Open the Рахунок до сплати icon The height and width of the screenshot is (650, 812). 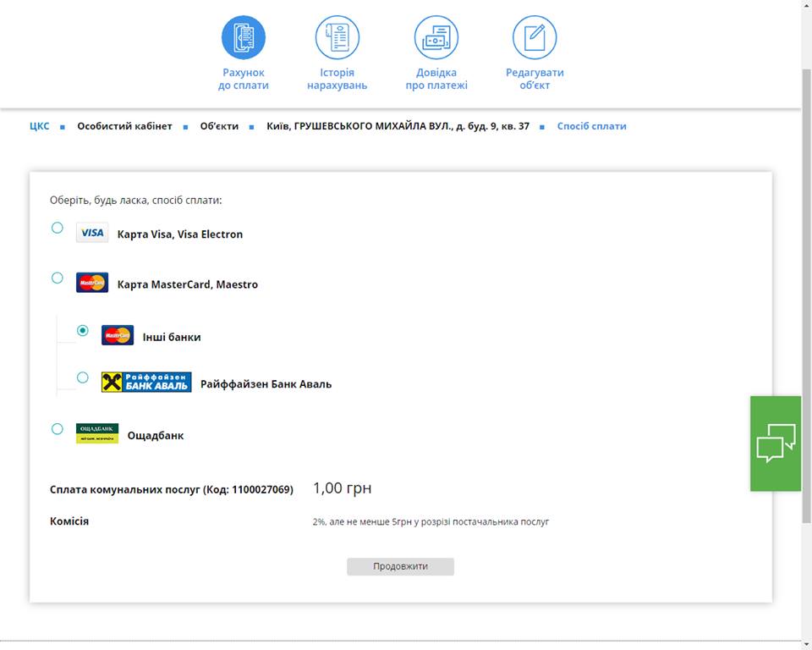tap(244, 37)
